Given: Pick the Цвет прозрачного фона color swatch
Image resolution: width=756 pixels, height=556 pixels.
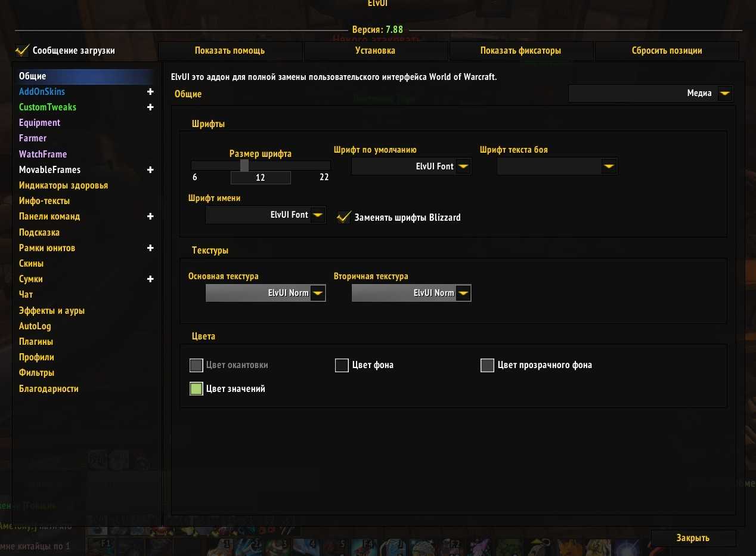Looking at the screenshot, I should tap(487, 365).
